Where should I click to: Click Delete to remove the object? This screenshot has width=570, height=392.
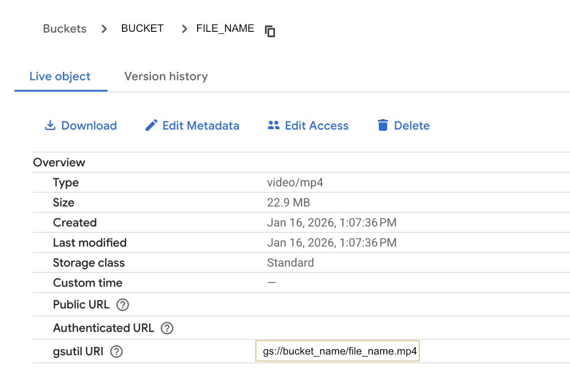pyautogui.click(x=412, y=125)
